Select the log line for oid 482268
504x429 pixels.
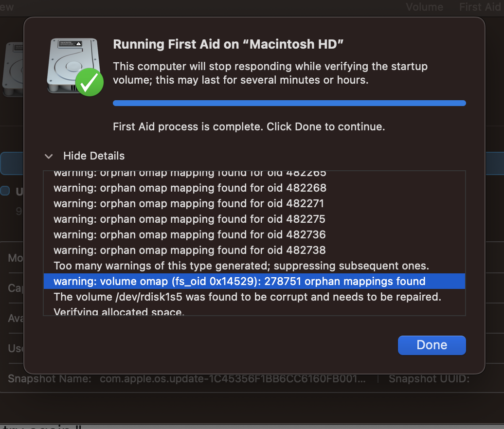point(190,188)
